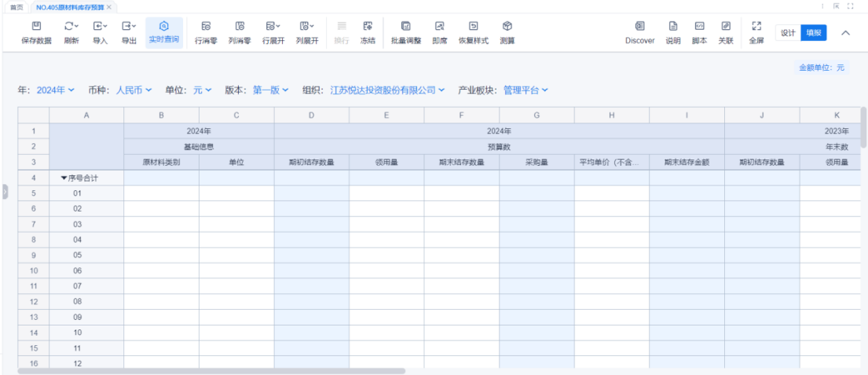Image resolution: width=868 pixels, height=375 pixels.
Task: Click the horizontal scrollbar below the grid
Action: (212, 371)
